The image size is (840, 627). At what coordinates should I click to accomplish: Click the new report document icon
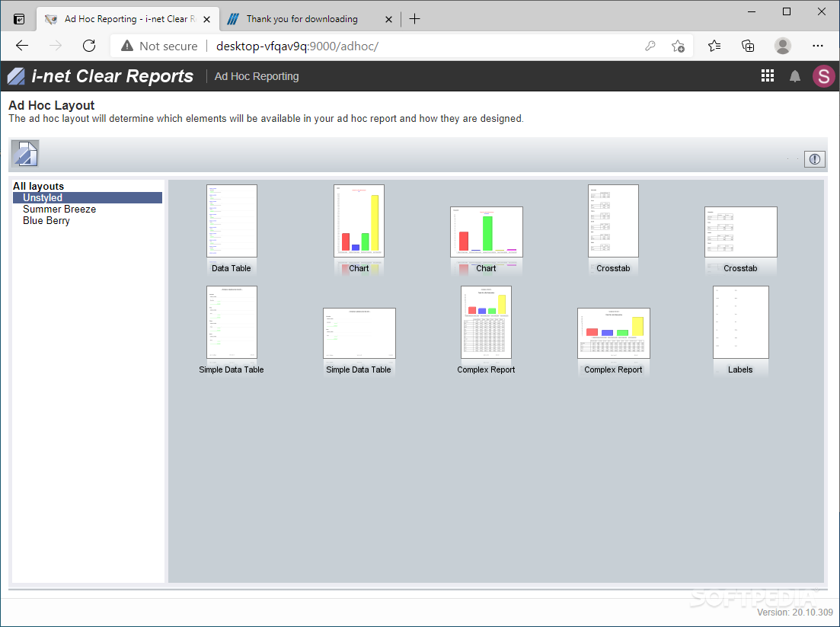click(25, 154)
